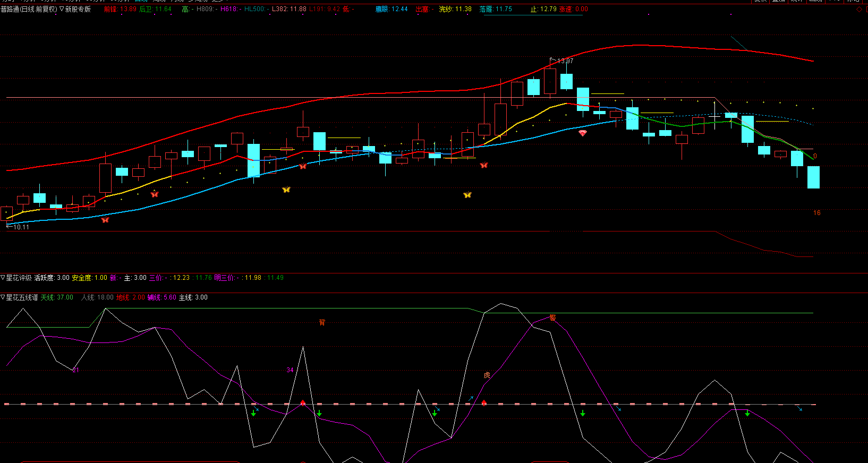Viewport: 868px width, 463px height.
Task: Click the 虎 signal label on oscillator
Action: (487, 375)
